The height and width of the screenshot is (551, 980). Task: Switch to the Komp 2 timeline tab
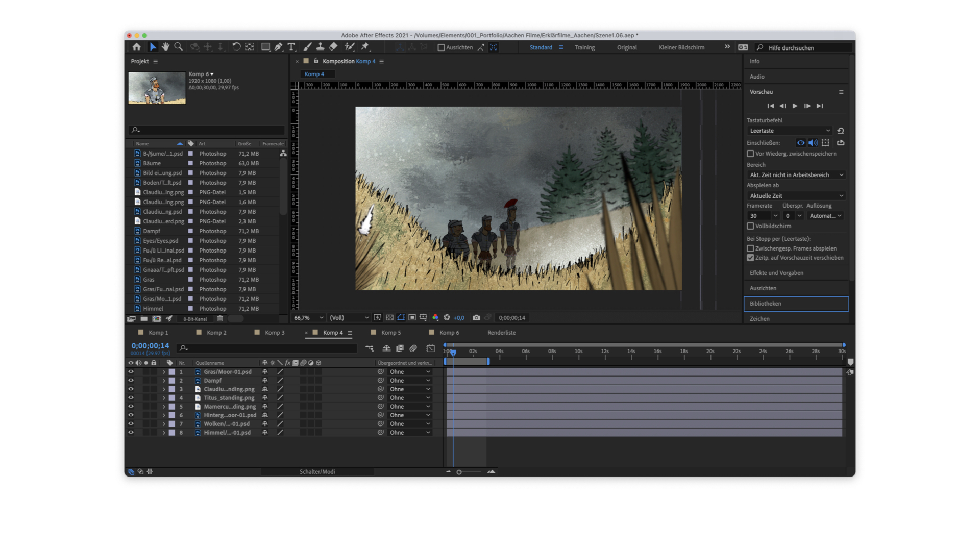pos(216,332)
